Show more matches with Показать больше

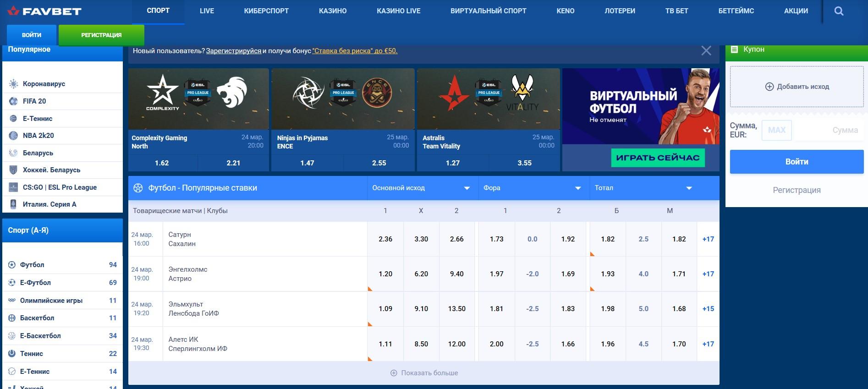click(x=424, y=373)
